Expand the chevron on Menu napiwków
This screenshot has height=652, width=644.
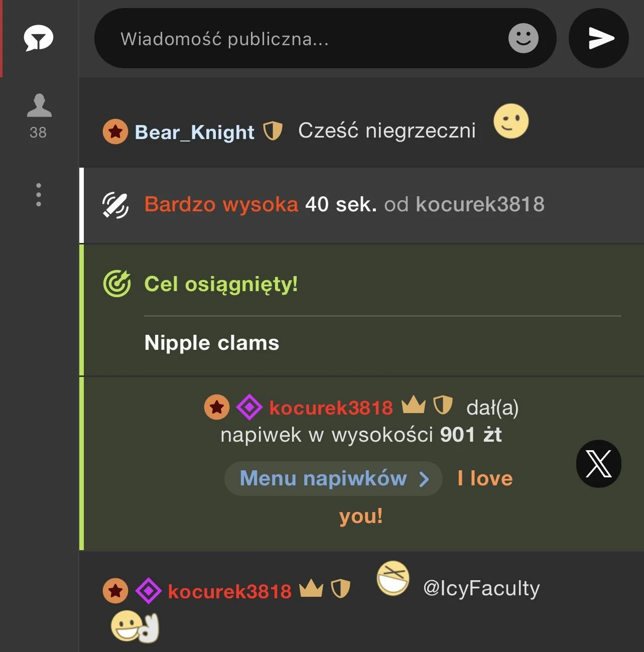coord(424,479)
